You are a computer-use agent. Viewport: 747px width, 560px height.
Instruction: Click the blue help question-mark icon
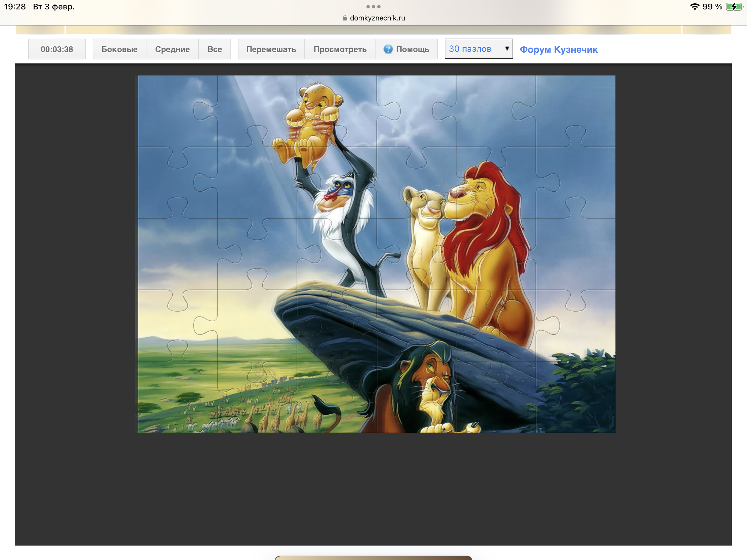click(x=388, y=49)
